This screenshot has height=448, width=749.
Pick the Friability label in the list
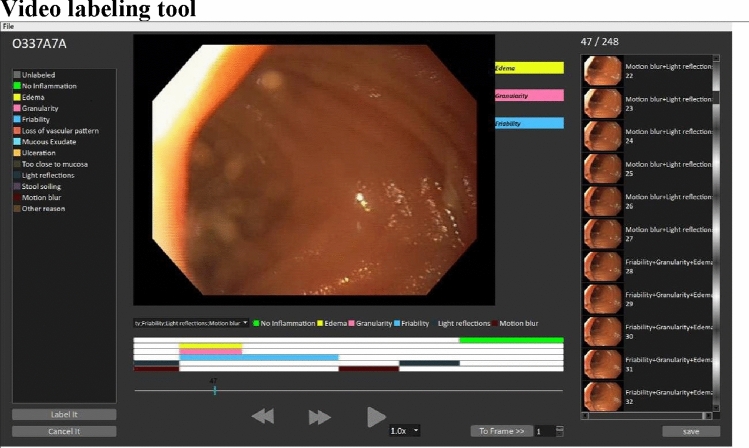click(x=32, y=119)
